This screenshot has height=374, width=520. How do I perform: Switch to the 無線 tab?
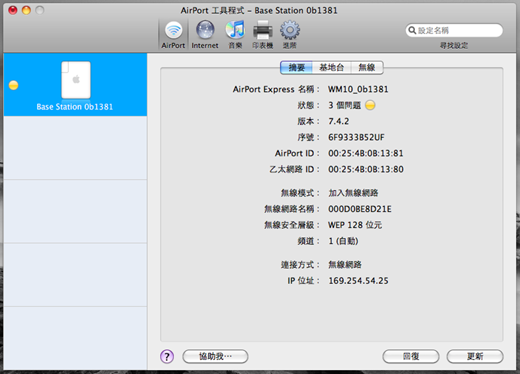pos(367,68)
